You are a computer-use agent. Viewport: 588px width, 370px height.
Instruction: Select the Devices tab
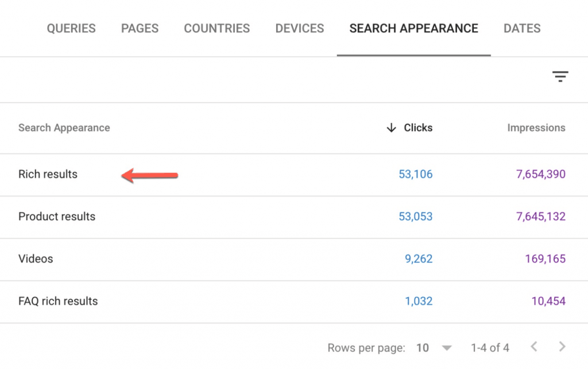coord(299,28)
